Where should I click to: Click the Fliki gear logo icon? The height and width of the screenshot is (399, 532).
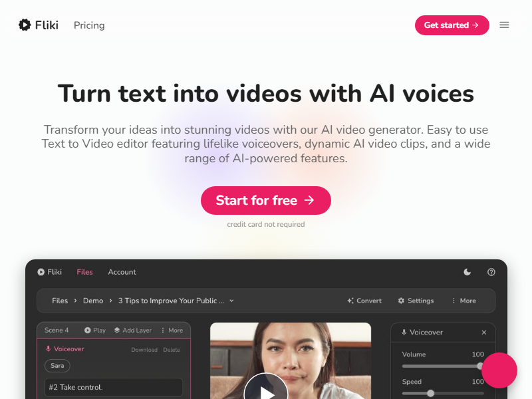[x=25, y=25]
